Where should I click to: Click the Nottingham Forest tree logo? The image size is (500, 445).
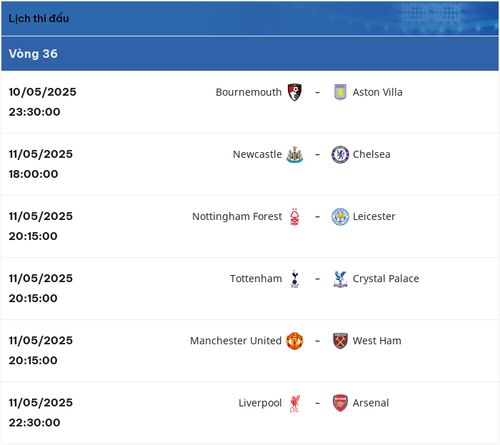(295, 217)
